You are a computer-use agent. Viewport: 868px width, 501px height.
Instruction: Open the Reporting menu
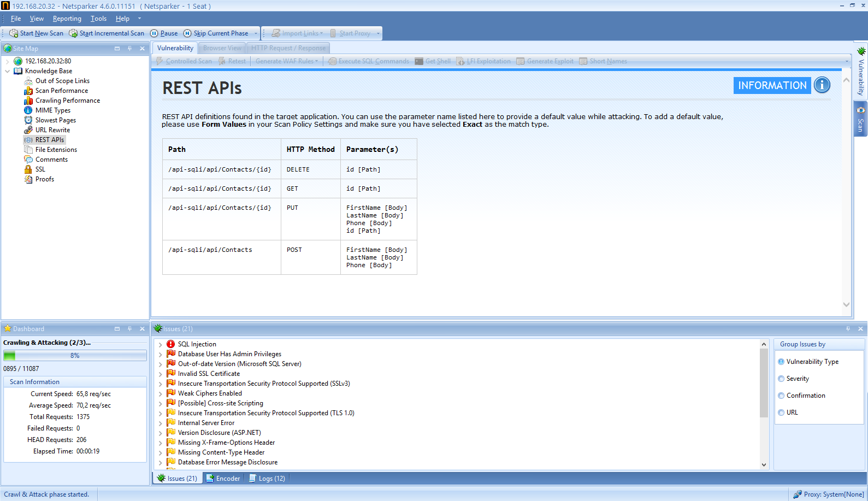(67, 19)
